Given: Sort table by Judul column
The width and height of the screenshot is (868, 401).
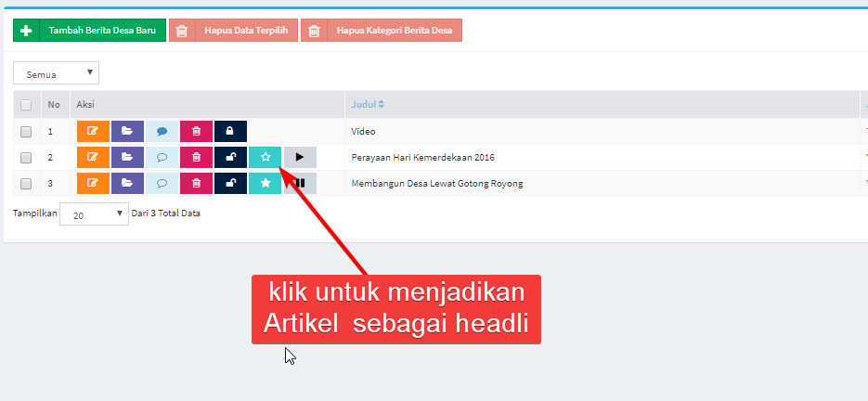Looking at the screenshot, I should [368, 105].
